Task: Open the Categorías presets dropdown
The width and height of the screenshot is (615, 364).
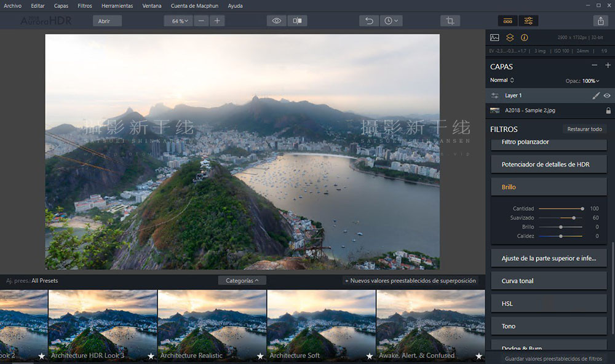Action: 242,280
